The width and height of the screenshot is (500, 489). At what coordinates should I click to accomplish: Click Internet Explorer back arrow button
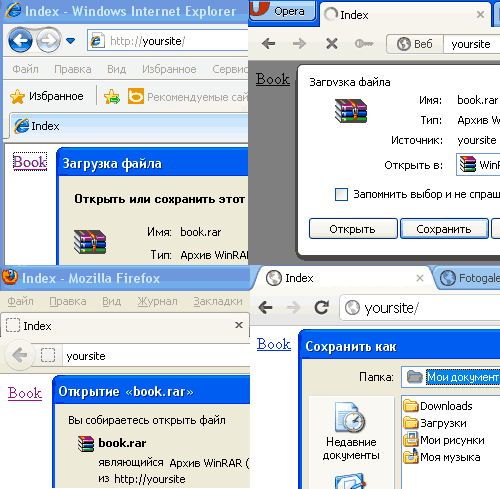[20, 41]
